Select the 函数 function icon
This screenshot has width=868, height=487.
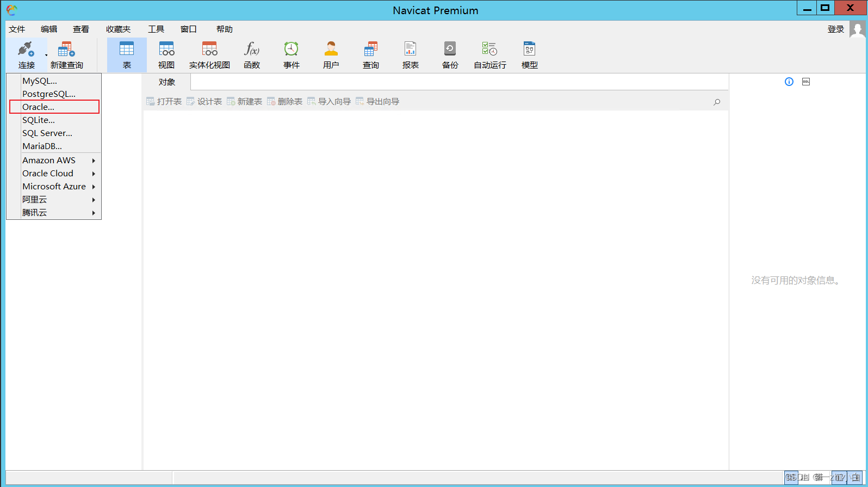point(252,49)
